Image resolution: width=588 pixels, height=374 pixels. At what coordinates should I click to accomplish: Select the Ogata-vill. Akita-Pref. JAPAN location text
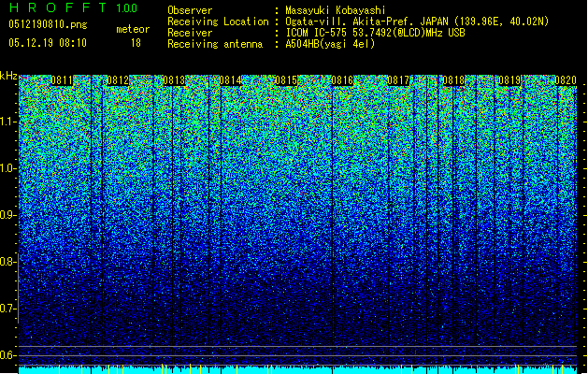pos(417,22)
